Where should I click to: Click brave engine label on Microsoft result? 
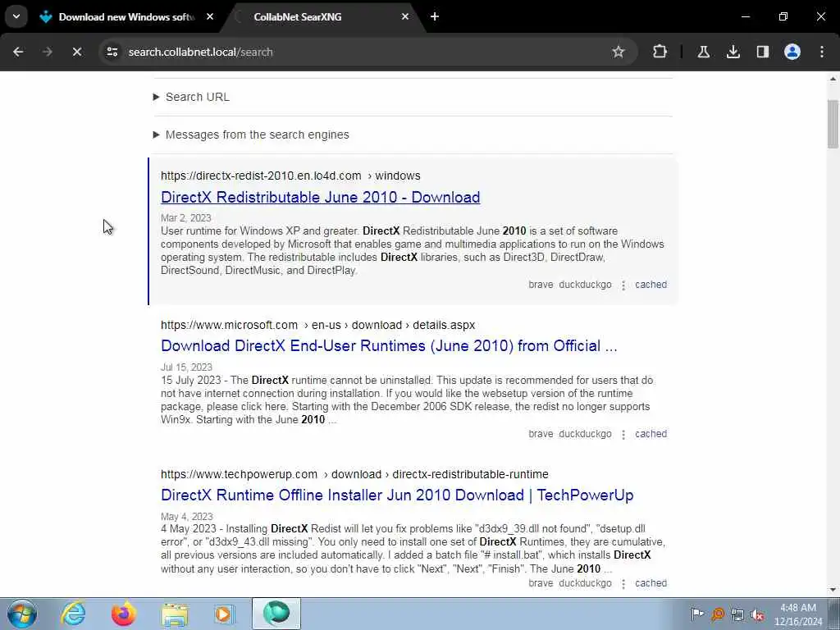[x=541, y=434]
